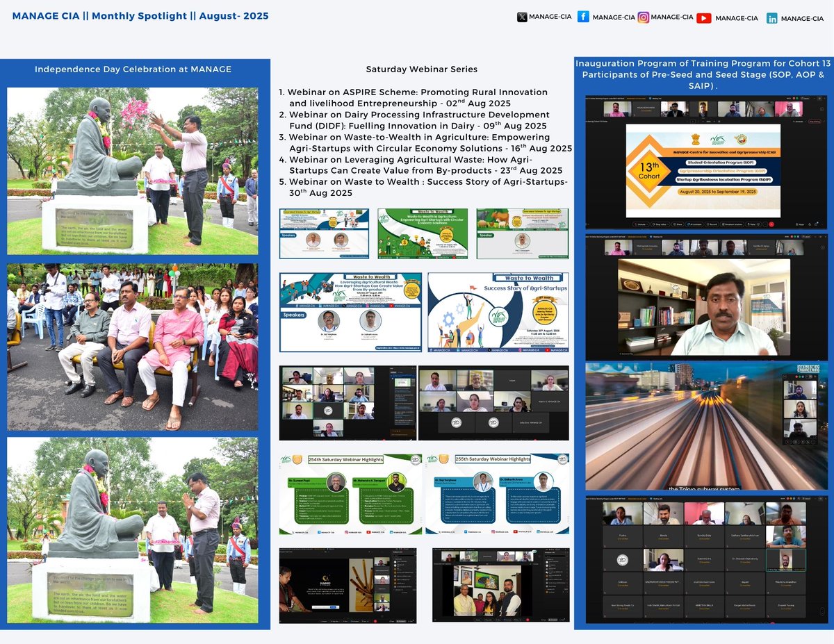Click 'Startup Agribusiness Incubation Program (SAIP)' pill
Viewport: 834px width, 644px height.
click(726, 179)
